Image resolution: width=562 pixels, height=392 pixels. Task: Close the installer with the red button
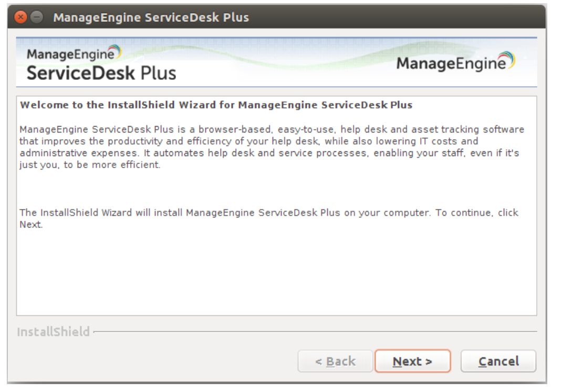click(x=20, y=17)
